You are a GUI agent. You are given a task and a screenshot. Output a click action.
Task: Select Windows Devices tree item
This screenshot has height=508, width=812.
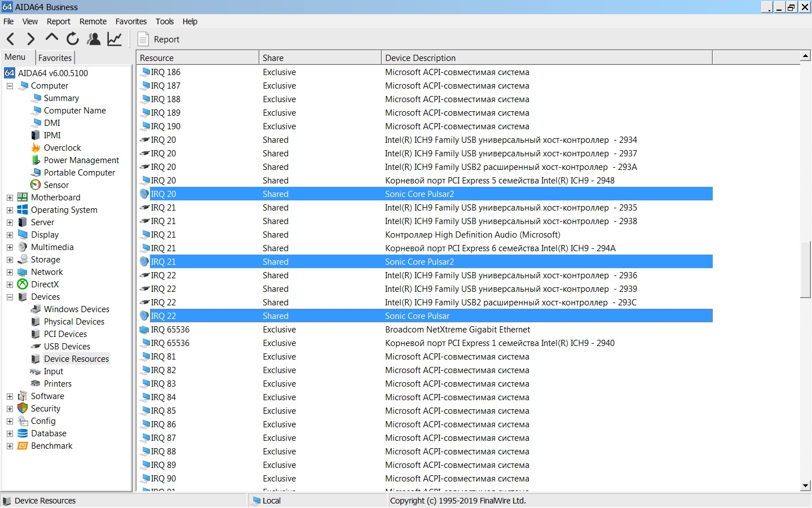(77, 309)
